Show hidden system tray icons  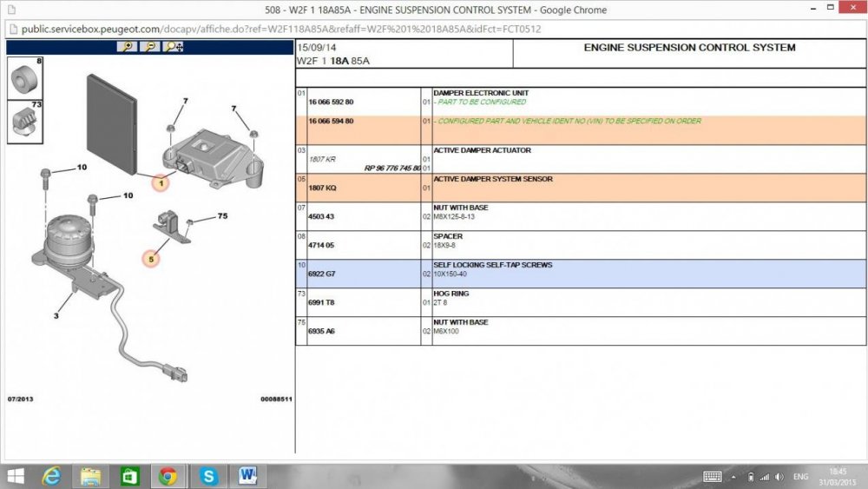point(733,477)
